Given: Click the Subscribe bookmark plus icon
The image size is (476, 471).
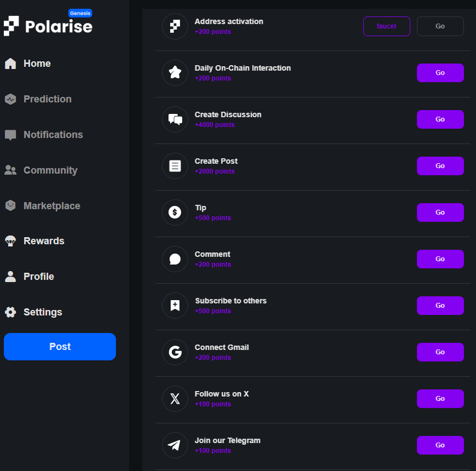Looking at the screenshot, I should (175, 306).
